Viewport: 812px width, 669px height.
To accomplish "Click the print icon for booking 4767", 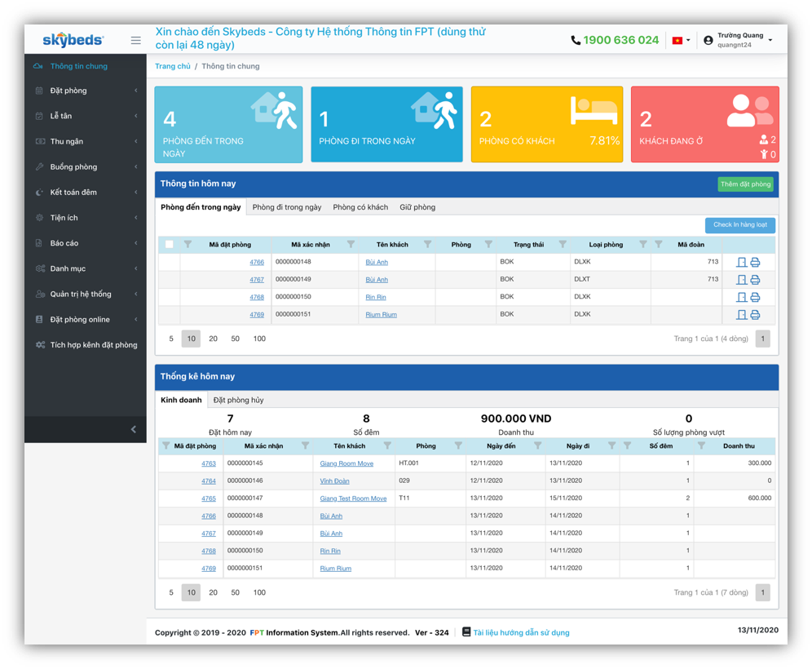I will (x=755, y=280).
